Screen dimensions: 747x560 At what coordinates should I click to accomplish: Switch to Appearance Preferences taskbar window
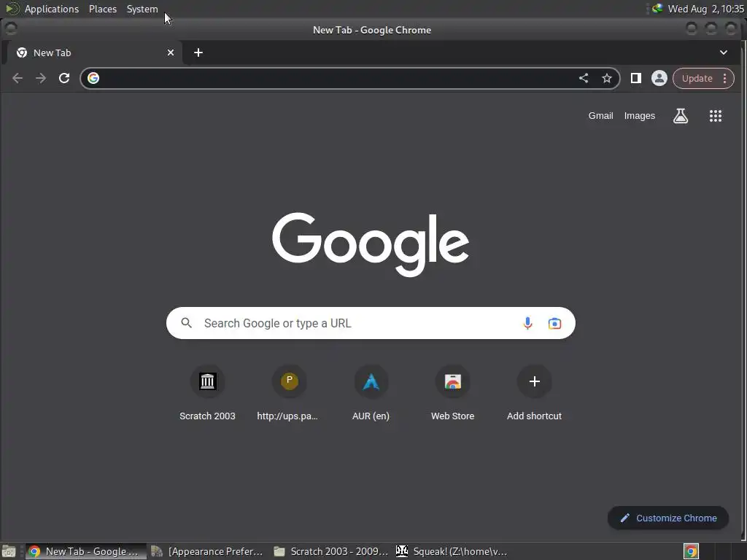[208, 551]
